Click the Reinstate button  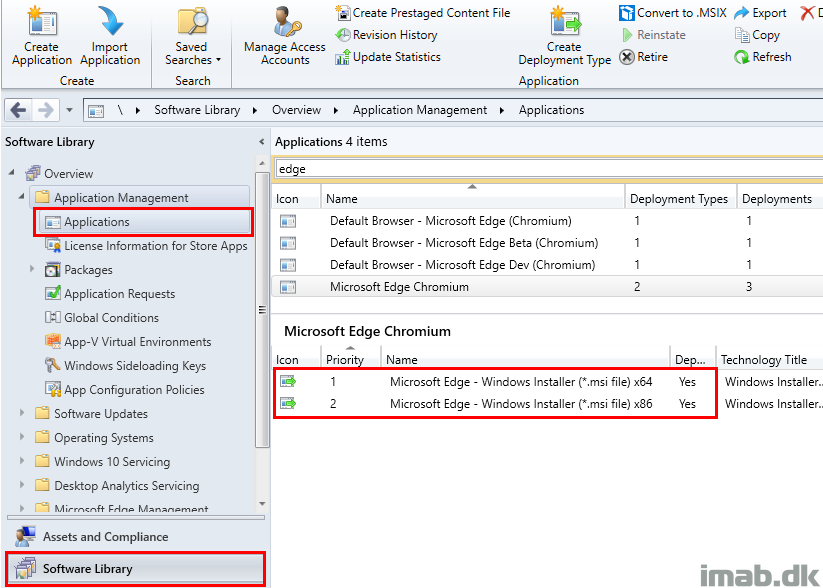652,35
